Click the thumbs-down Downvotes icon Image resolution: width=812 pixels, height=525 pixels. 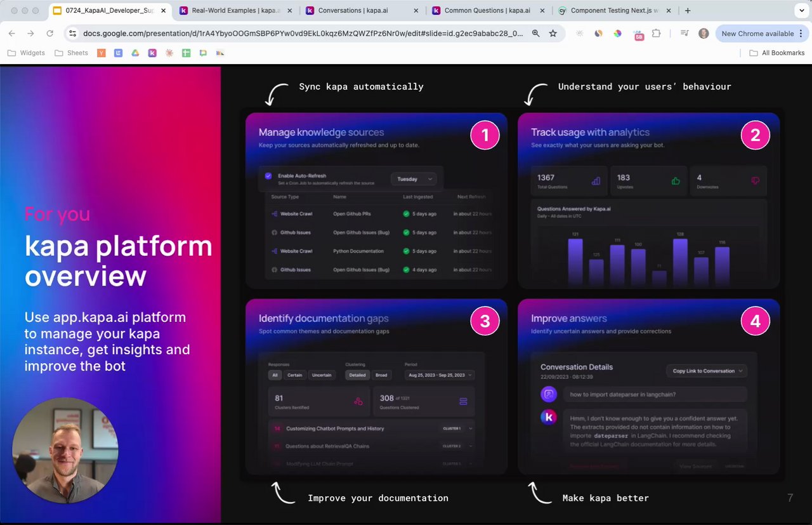(x=756, y=181)
